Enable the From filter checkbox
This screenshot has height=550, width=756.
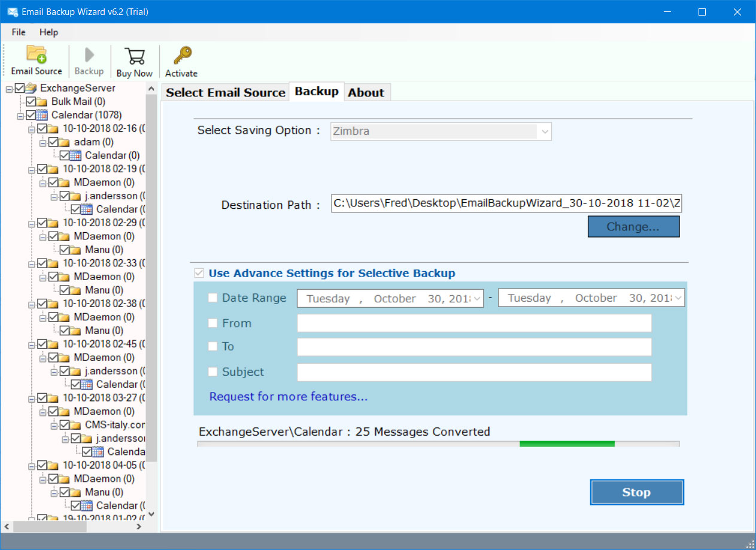click(x=212, y=323)
